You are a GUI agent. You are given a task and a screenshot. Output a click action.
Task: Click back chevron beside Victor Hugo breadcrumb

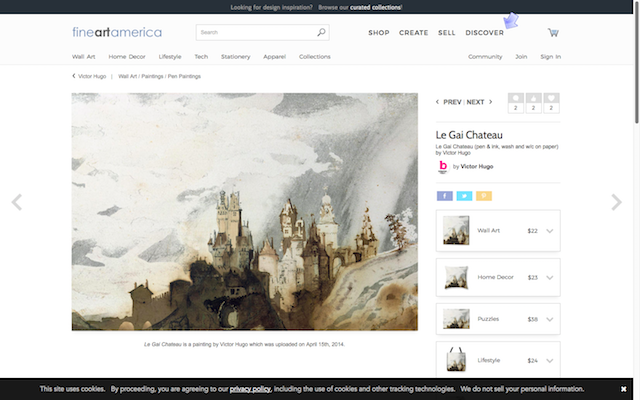click(74, 76)
